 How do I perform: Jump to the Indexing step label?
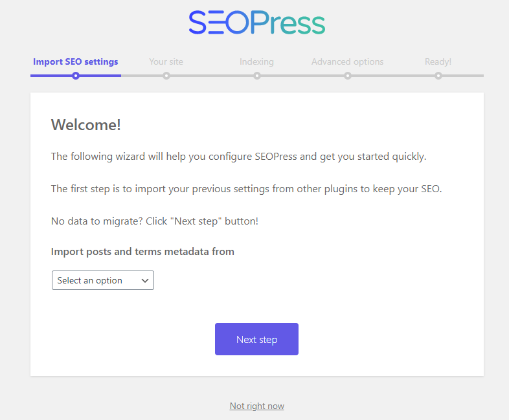pos(256,62)
